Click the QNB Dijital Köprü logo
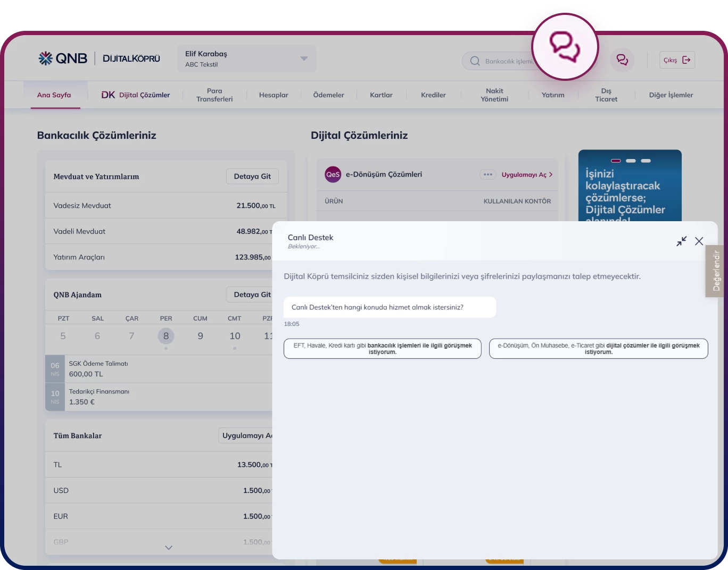The image size is (728, 570). pyautogui.click(x=99, y=58)
